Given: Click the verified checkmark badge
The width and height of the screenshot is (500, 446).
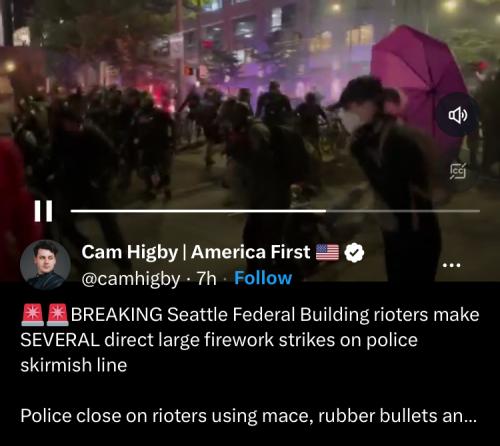Looking at the screenshot, I should tap(354, 252).
